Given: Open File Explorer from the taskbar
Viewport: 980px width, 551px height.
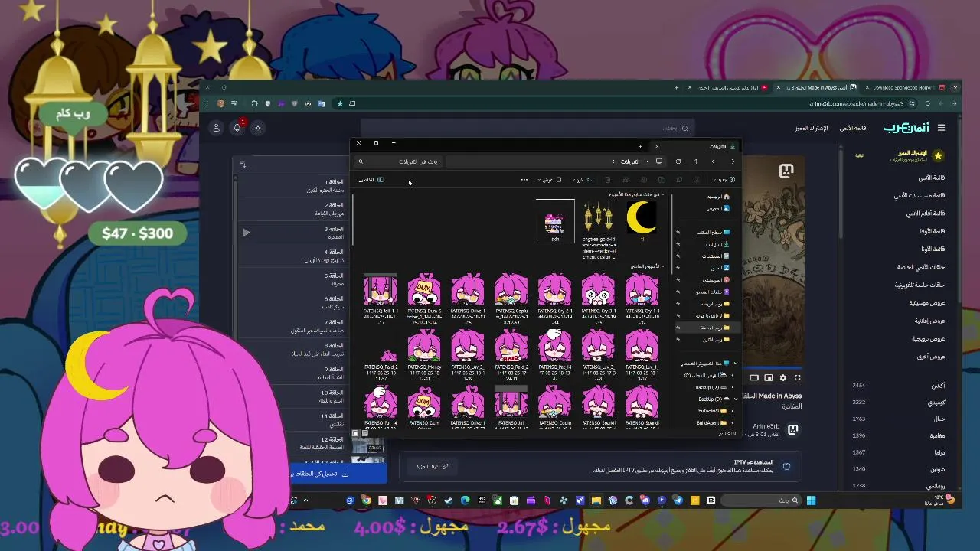Looking at the screenshot, I should pyautogui.click(x=596, y=500).
